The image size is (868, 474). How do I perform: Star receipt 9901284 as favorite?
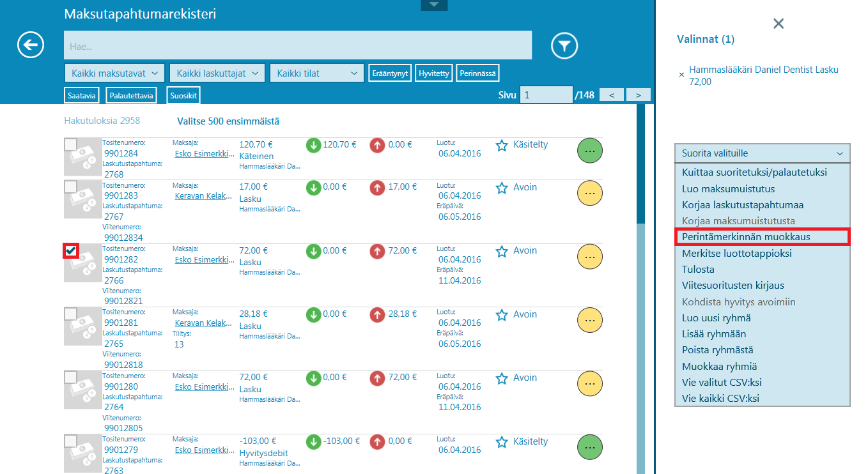pyautogui.click(x=502, y=146)
